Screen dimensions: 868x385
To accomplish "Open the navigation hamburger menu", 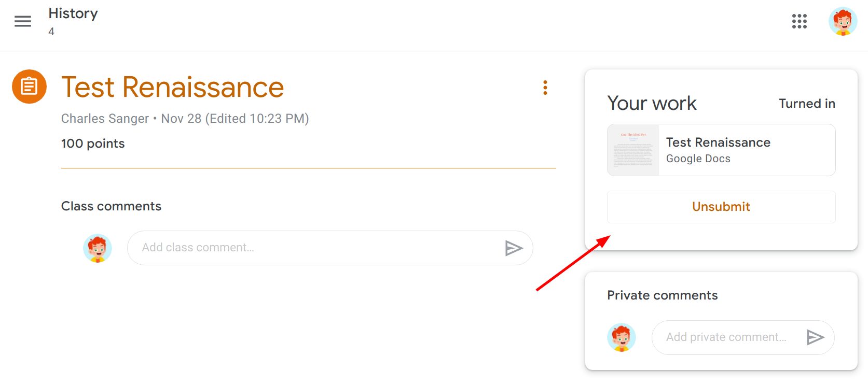I will (x=22, y=21).
